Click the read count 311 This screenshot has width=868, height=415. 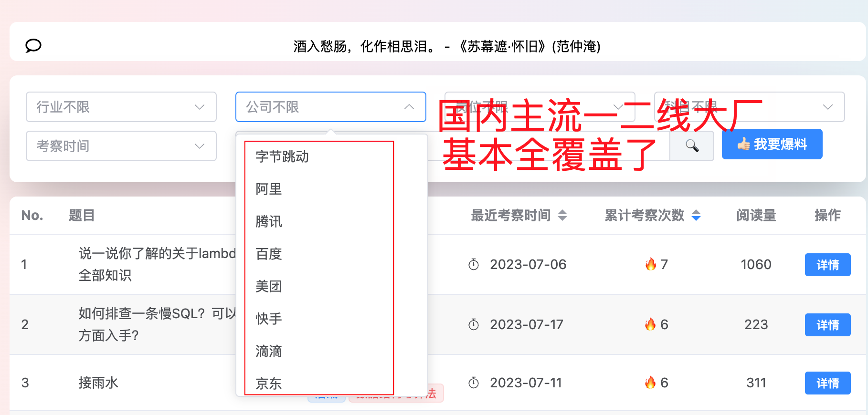coord(756,383)
